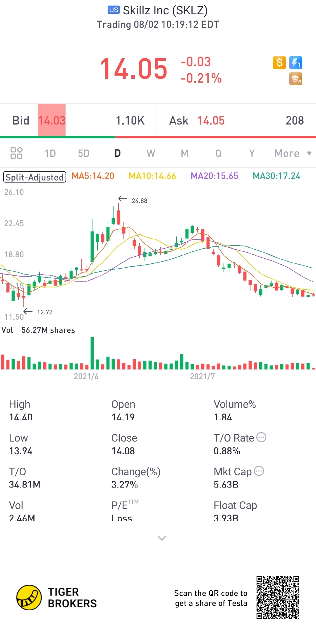Tap the percent change -0.21%
This screenshot has height=644, width=316.
pos(201,78)
